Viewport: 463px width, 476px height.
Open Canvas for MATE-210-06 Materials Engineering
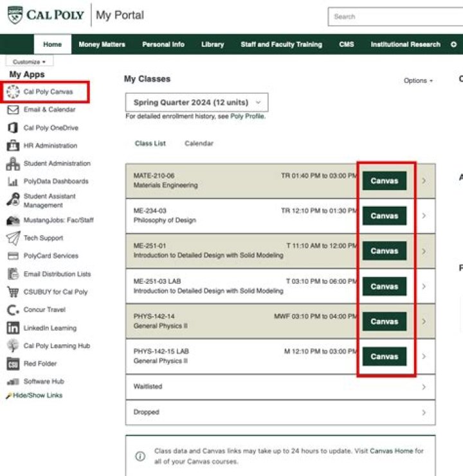385,181
